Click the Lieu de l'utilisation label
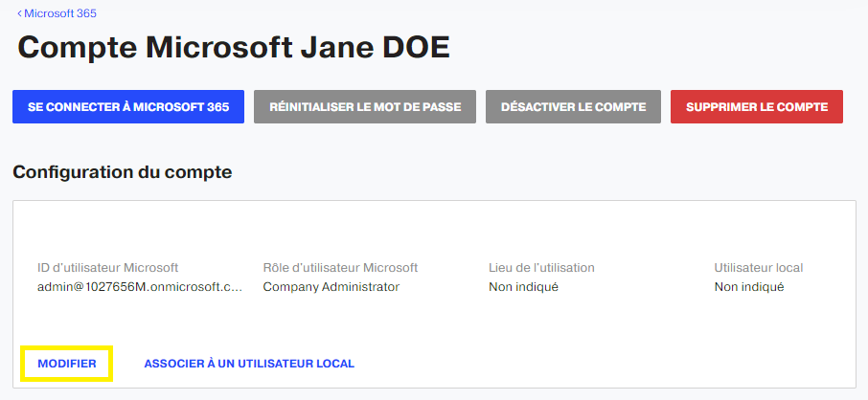This screenshot has width=868, height=400. (541, 268)
